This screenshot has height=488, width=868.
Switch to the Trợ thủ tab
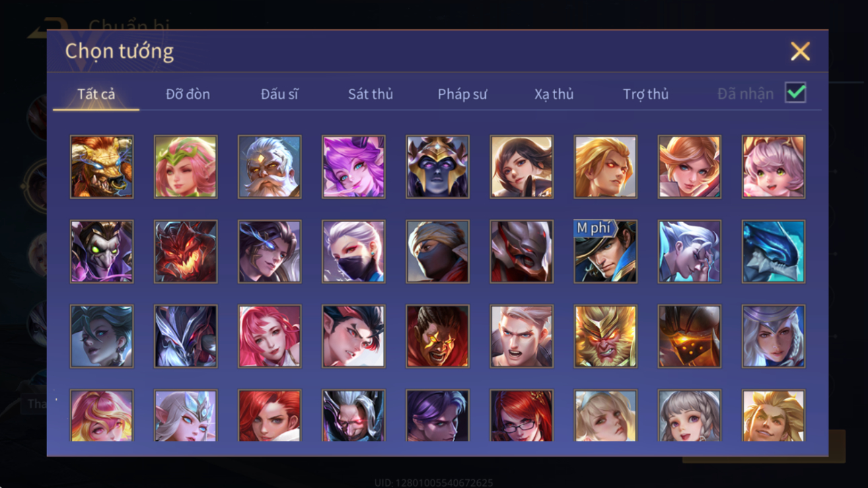coord(645,94)
